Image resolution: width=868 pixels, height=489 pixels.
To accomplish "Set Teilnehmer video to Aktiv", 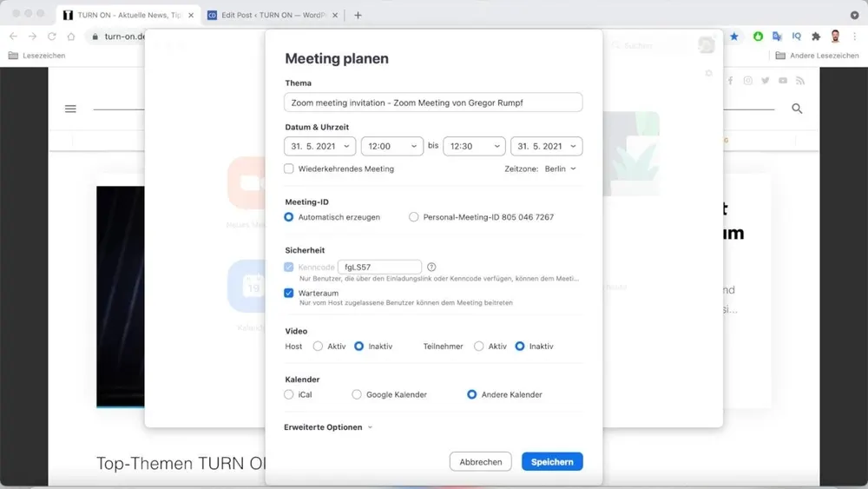I will coord(479,346).
